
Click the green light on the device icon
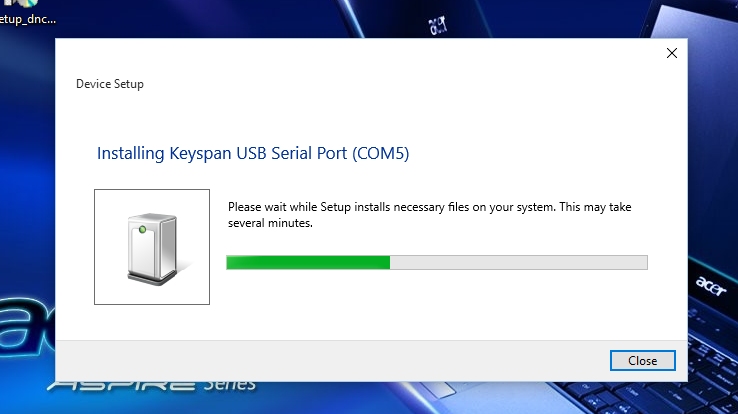[143, 230]
